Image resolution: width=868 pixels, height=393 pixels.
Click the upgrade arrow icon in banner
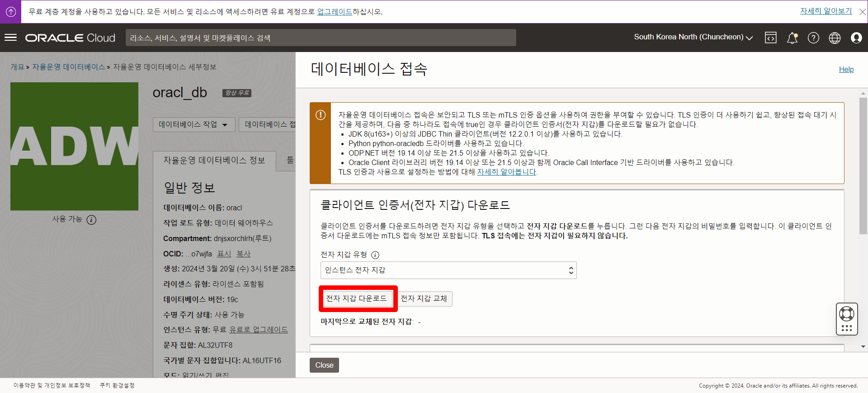pos(11,12)
